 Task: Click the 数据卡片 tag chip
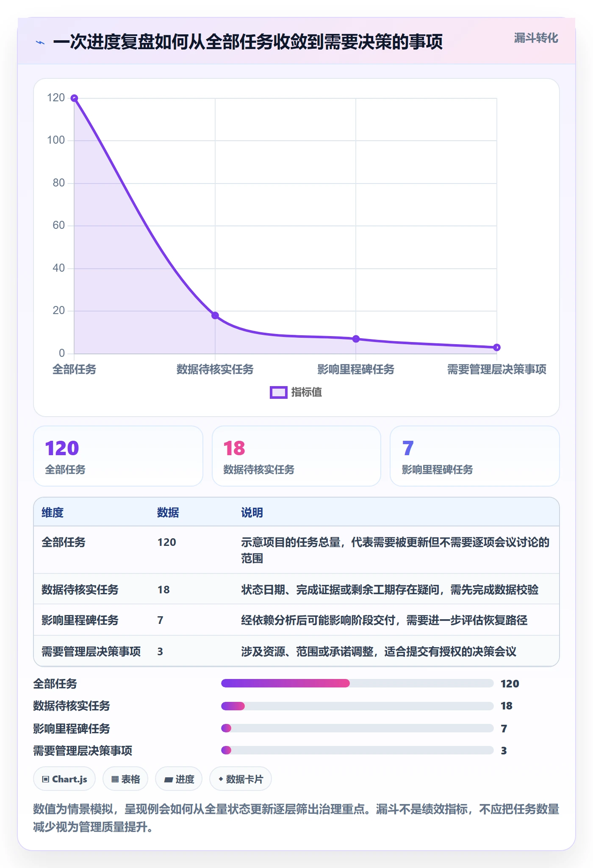tap(241, 779)
